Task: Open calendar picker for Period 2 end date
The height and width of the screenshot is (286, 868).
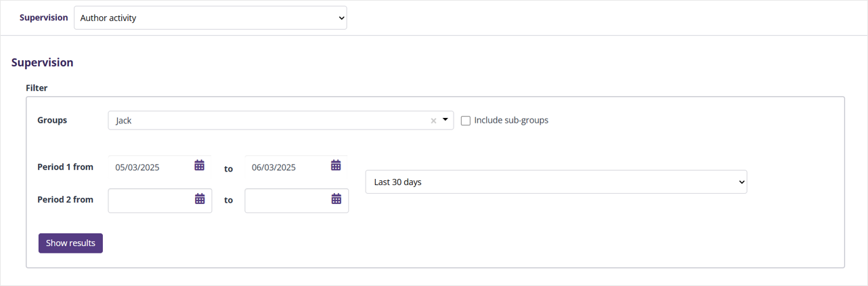Action: [337, 199]
